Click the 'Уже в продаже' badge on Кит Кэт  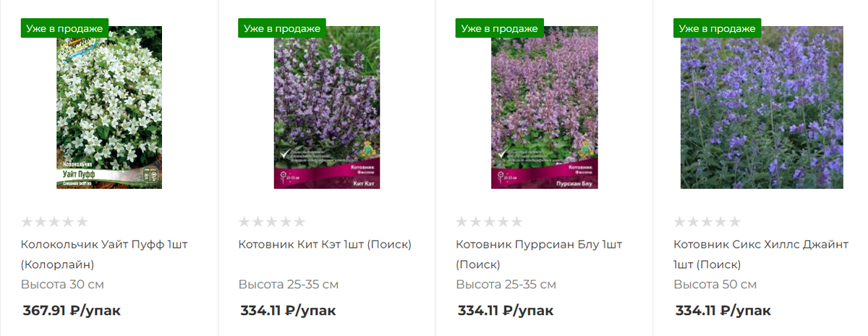(x=282, y=28)
